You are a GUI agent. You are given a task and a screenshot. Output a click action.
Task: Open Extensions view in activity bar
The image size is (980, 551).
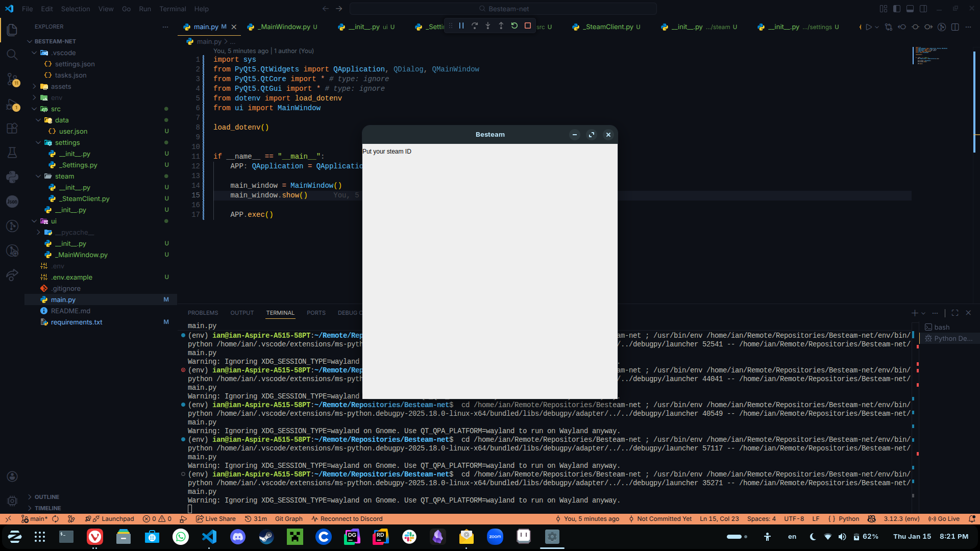(x=12, y=128)
